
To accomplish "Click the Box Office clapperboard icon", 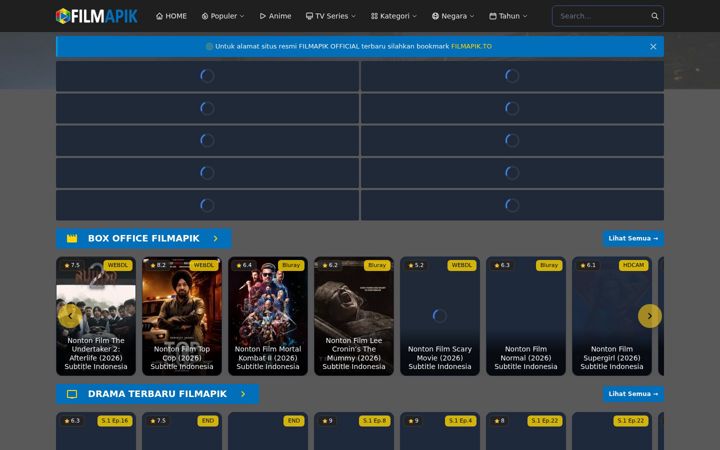I will pos(72,238).
